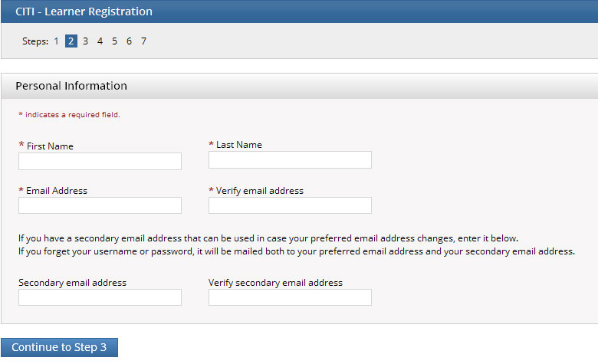Click the CITI - Learner Registration title bar
The width and height of the screenshot is (598, 364).
pyautogui.click(x=84, y=11)
